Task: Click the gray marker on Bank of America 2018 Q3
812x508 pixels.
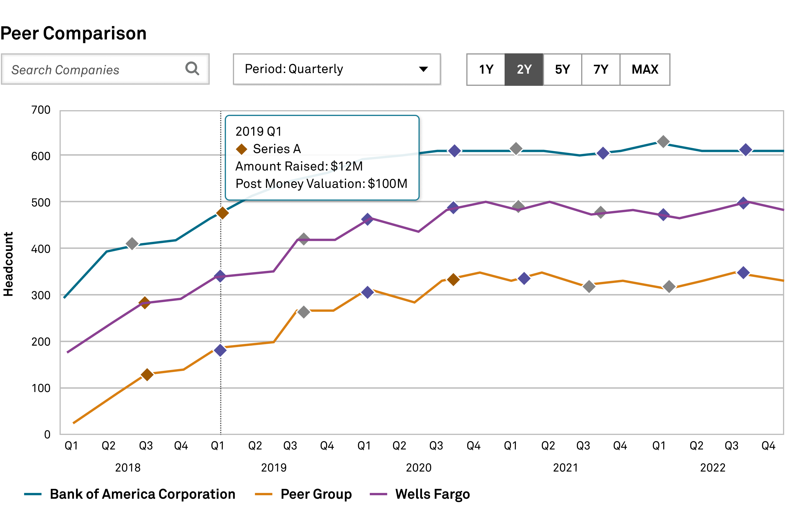Action: point(132,244)
